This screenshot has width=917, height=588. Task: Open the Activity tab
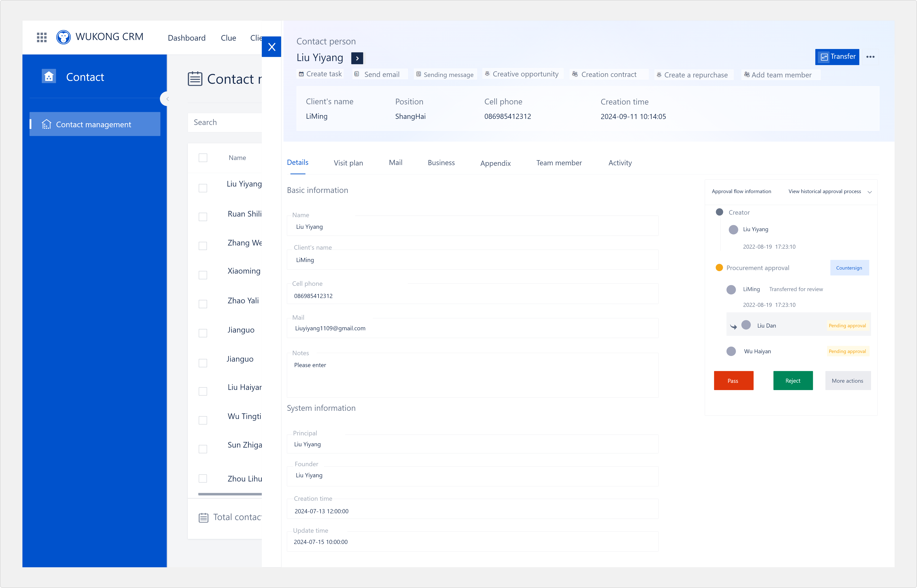pyautogui.click(x=620, y=163)
